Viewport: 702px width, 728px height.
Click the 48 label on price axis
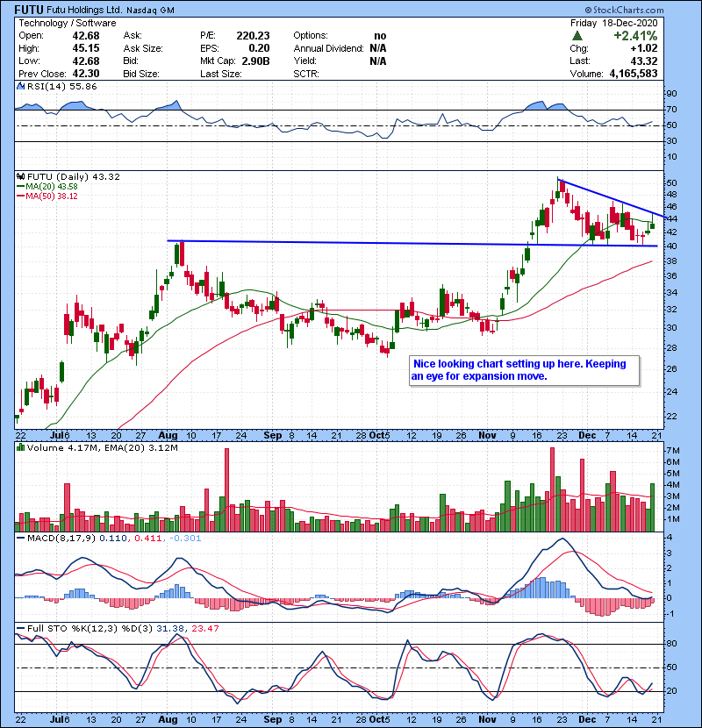tap(672, 195)
